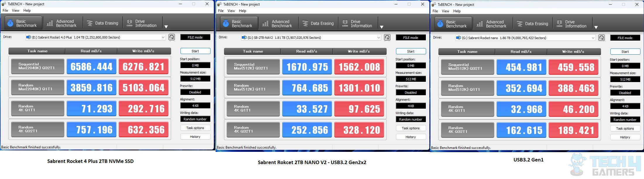The height and width of the screenshot is (179, 644).
Task: Open History in the Rocket 4.0 Plus window
Action: click(x=195, y=137)
